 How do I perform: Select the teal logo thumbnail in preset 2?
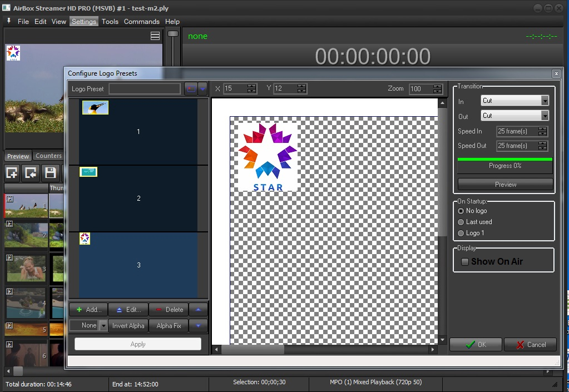point(88,172)
